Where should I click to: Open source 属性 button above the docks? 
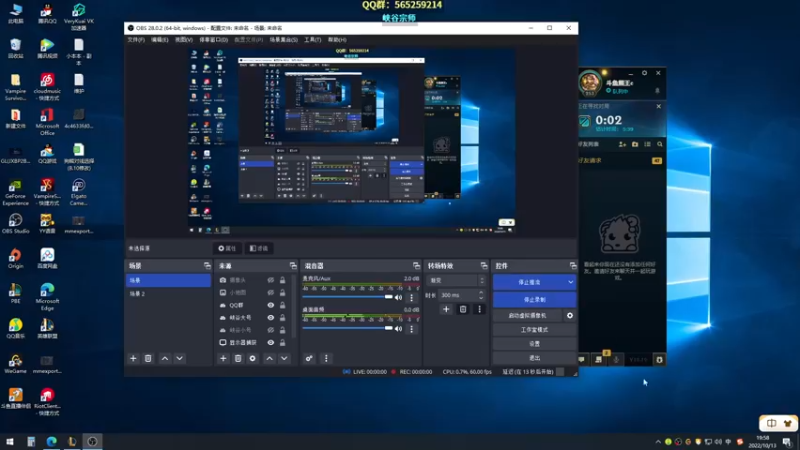click(x=227, y=248)
